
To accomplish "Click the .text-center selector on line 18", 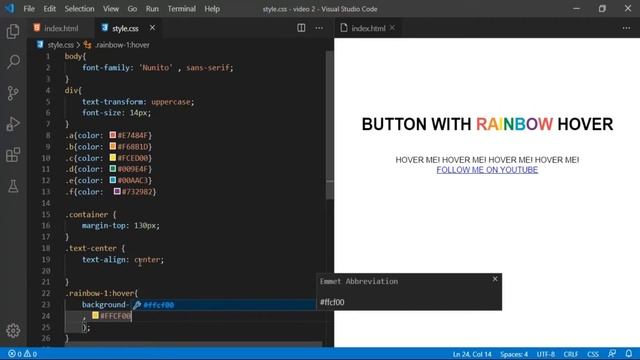I will [91, 248].
